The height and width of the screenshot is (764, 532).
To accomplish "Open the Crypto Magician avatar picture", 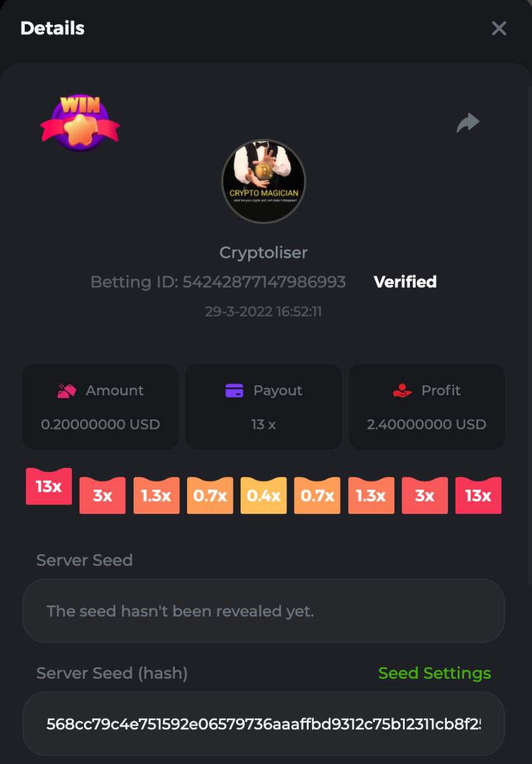I will click(263, 181).
